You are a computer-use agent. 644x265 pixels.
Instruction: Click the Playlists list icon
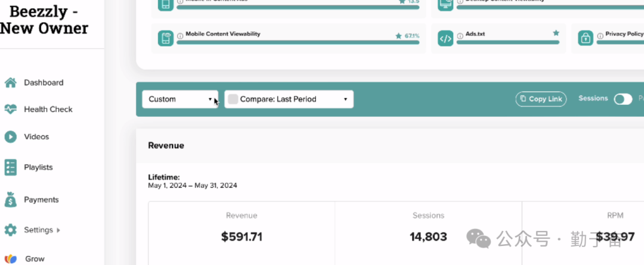click(10, 167)
